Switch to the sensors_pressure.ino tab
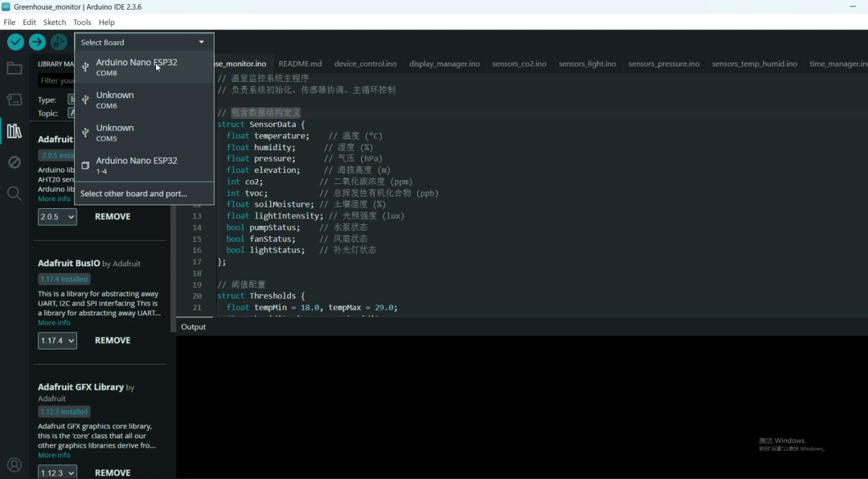Image resolution: width=868 pixels, height=479 pixels. pos(664,63)
